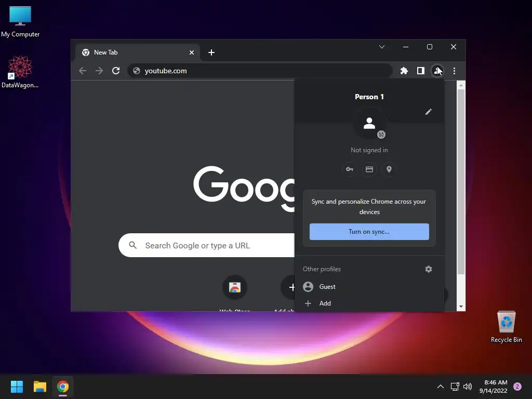Maximize the Chrome window
The image size is (532, 399).
430,46
